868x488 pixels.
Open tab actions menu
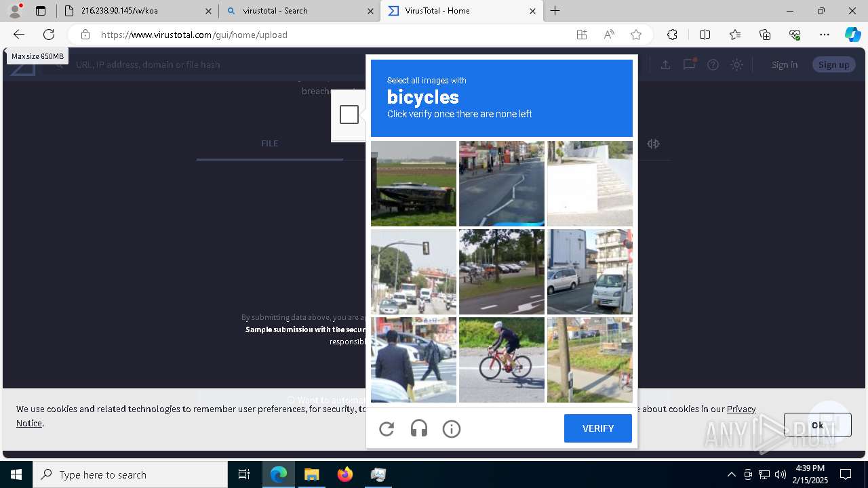click(x=41, y=11)
